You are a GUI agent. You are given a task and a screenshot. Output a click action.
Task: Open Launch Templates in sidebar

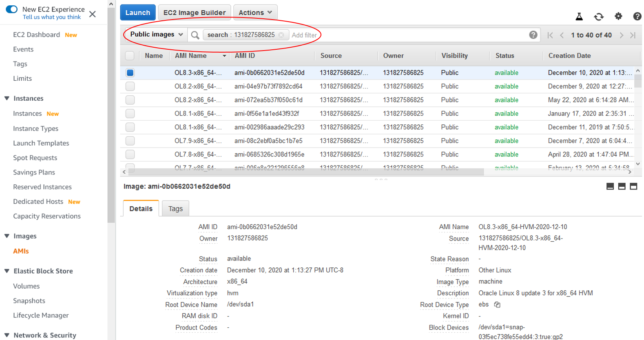tap(41, 143)
